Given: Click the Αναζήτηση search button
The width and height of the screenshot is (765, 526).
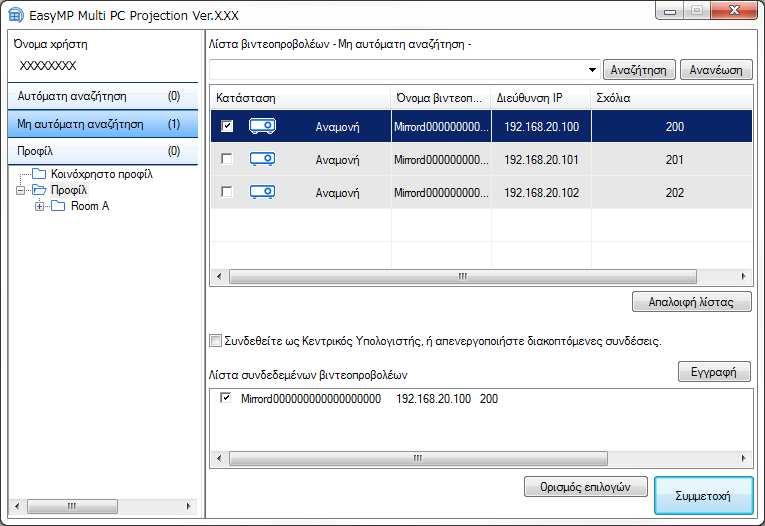Looking at the screenshot, I should (x=639, y=70).
